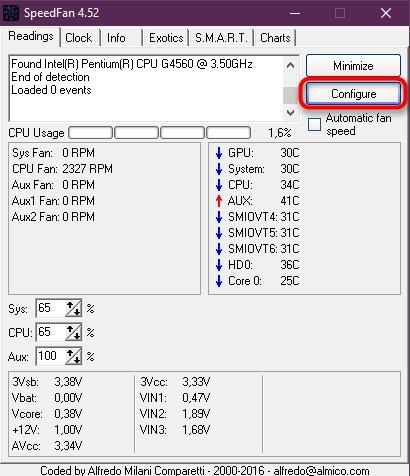The image size is (410, 476).
Task: Click the Configure button
Action: pos(353,94)
